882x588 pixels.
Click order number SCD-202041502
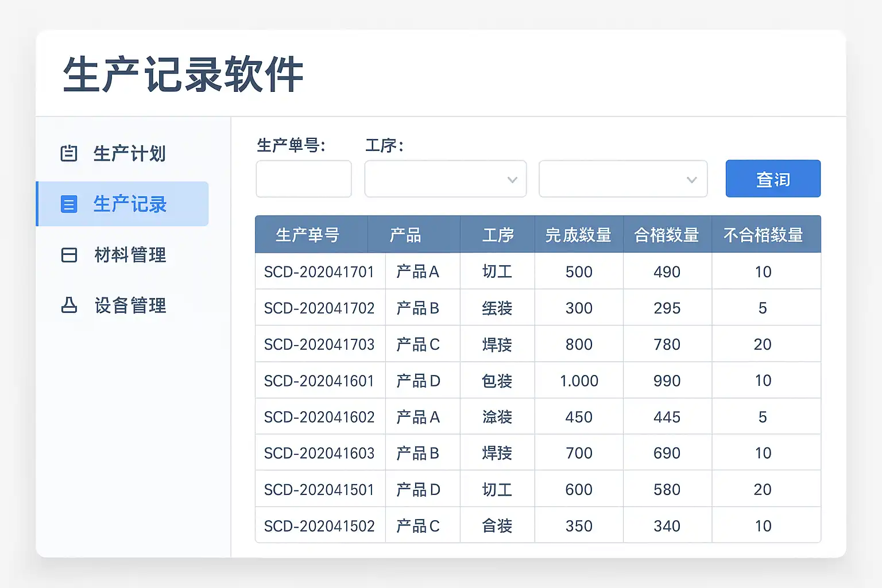click(319, 526)
